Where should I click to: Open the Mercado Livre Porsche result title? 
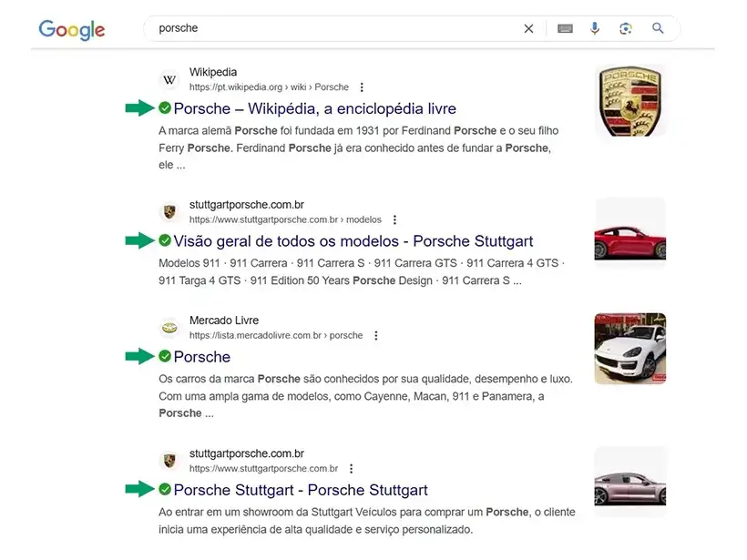tap(202, 357)
